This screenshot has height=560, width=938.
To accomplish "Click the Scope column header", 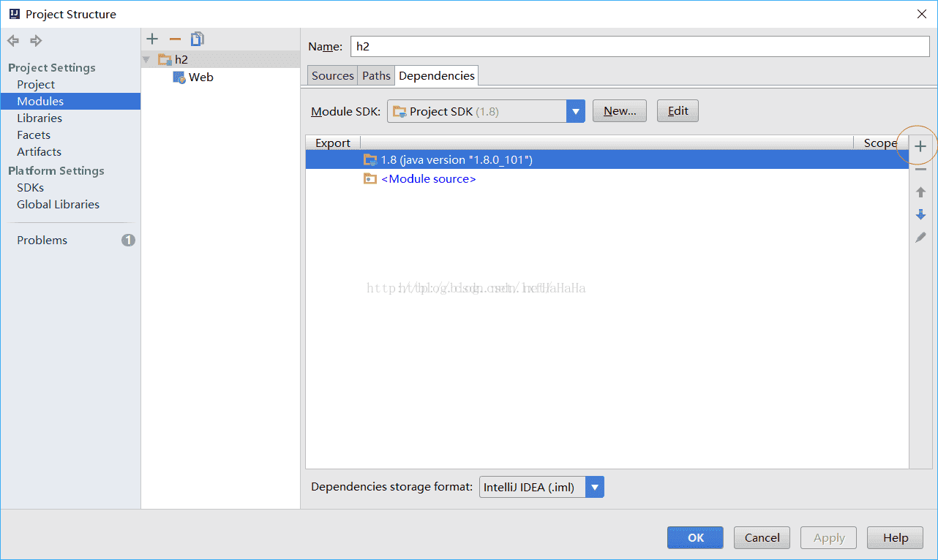I will click(880, 143).
